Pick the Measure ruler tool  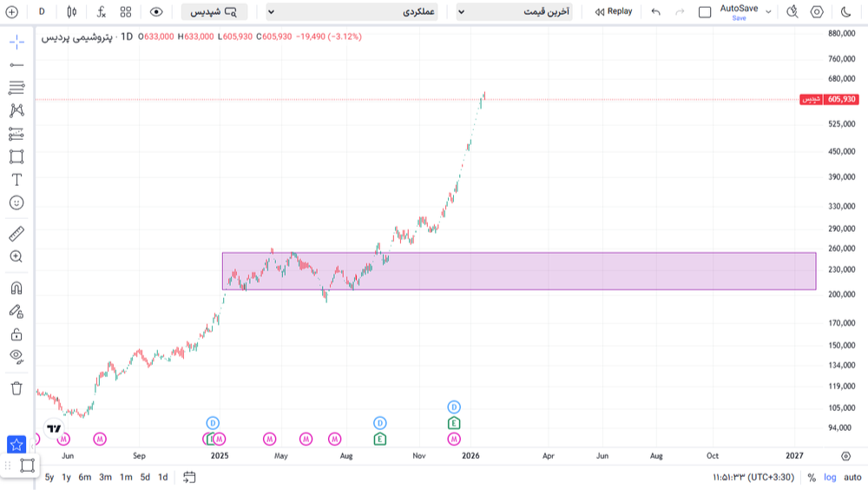coord(16,234)
